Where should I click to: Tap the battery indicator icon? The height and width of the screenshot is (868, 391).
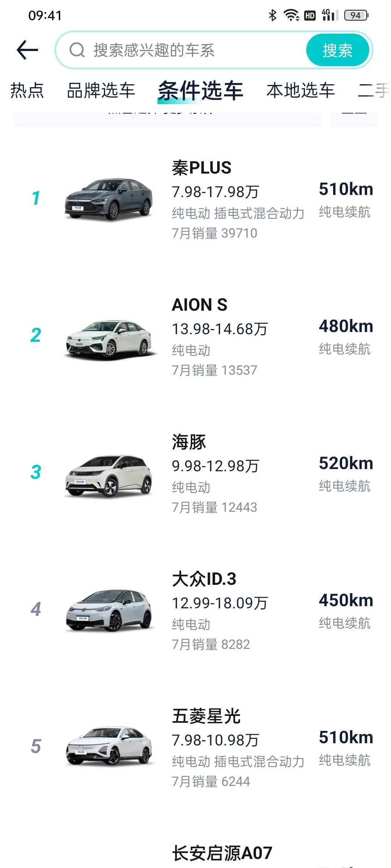356,15
